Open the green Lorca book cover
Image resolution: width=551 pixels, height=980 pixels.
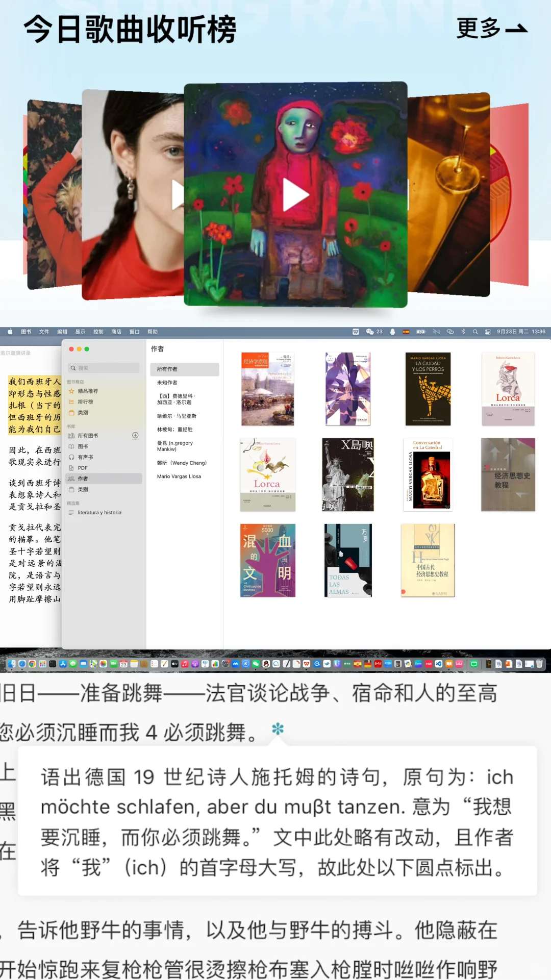click(268, 474)
